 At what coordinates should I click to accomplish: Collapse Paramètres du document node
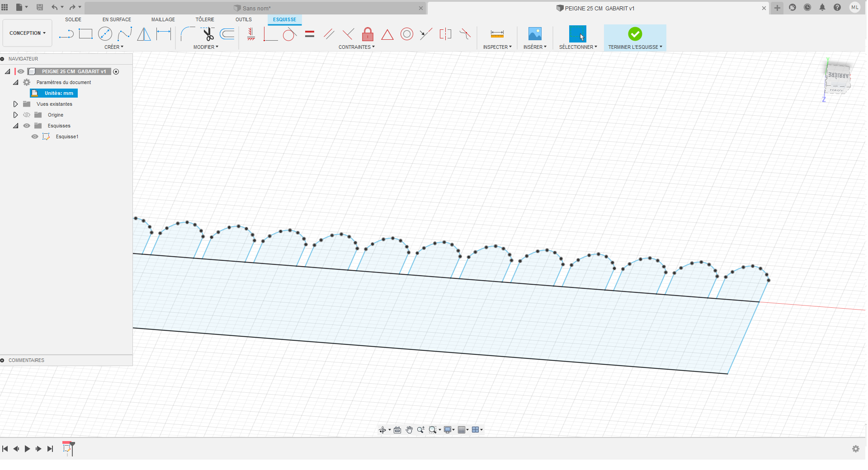point(15,82)
